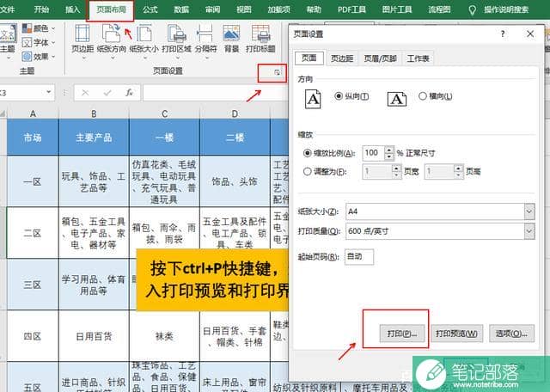
Task: Open the 流程图 ribbon tab
Action: click(439, 9)
